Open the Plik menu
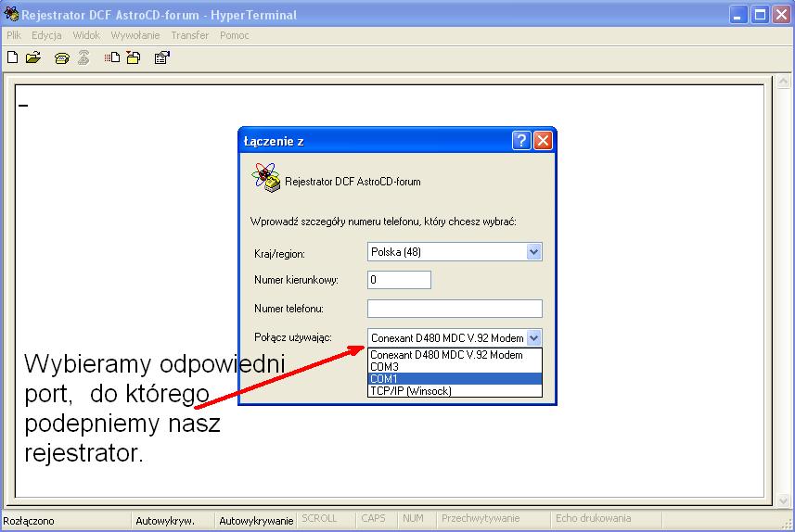This screenshot has width=795, height=532. tap(14, 35)
